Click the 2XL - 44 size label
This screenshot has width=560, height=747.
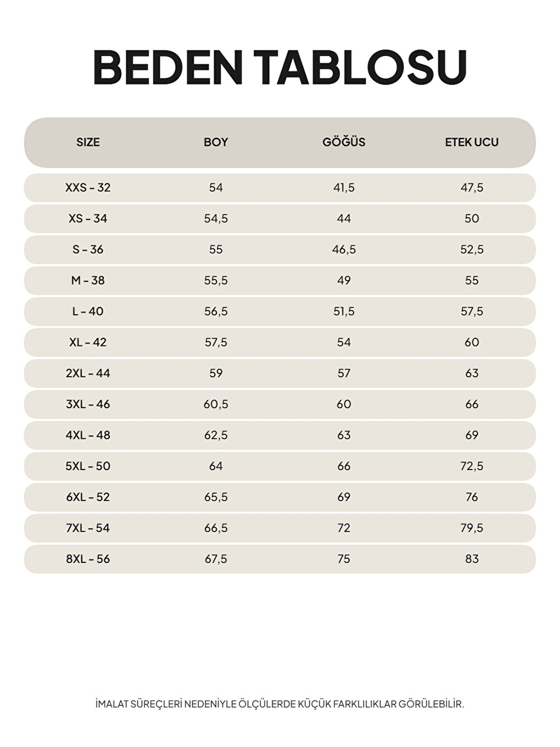[88, 374]
